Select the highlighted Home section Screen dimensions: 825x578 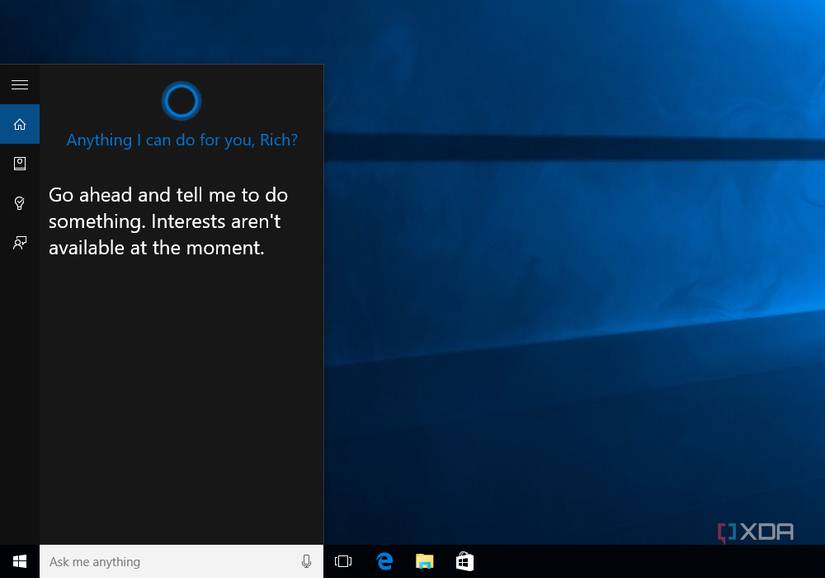(19, 124)
